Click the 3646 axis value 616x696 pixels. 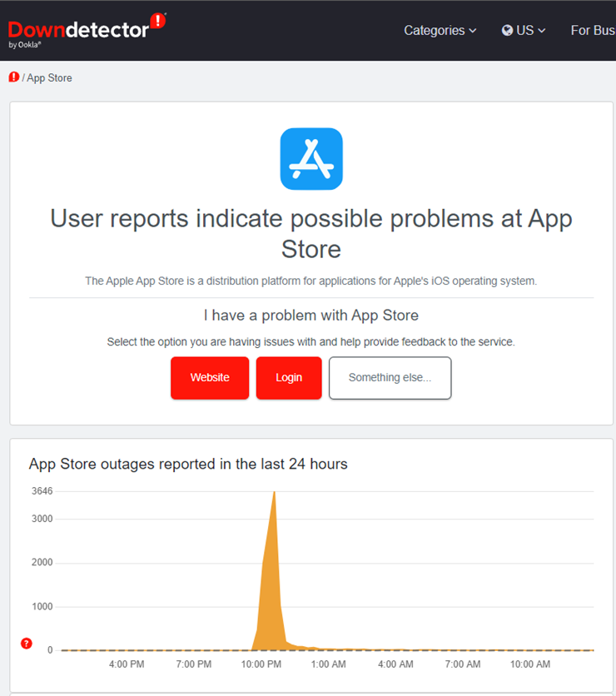coord(42,491)
